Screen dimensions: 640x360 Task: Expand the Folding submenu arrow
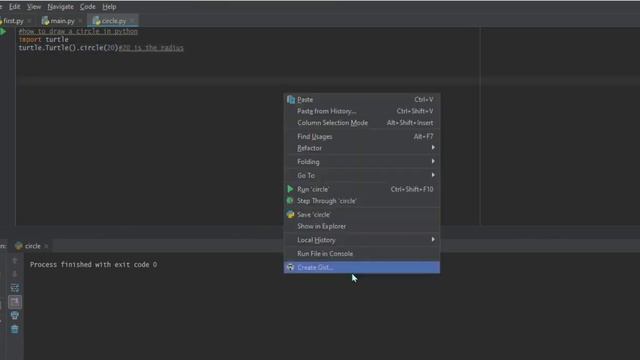433,162
